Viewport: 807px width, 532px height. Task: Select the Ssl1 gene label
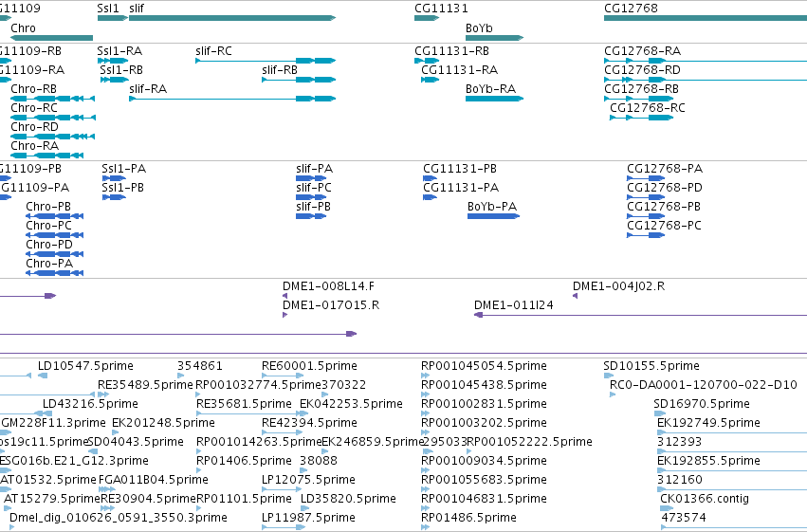pyautogui.click(x=108, y=9)
